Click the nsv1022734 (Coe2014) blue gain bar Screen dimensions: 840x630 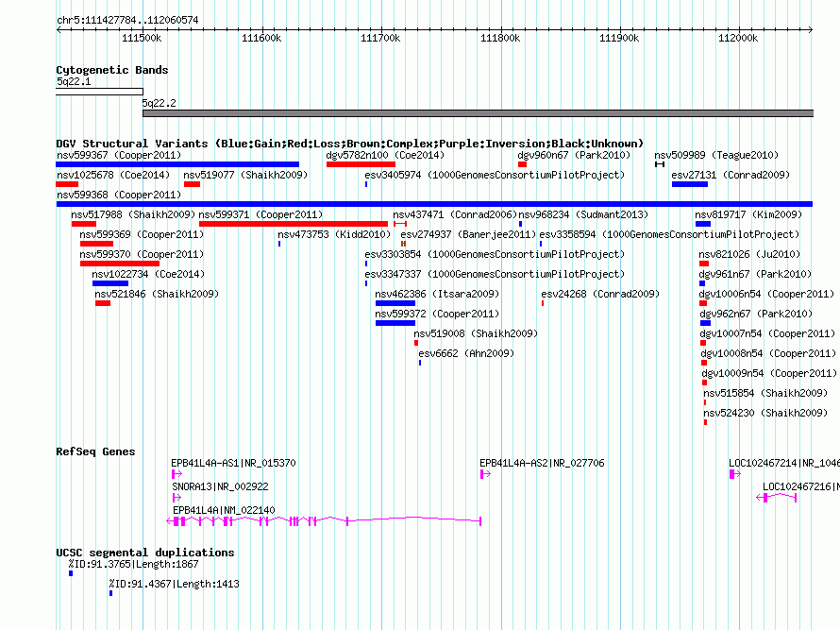tap(110, 283)
